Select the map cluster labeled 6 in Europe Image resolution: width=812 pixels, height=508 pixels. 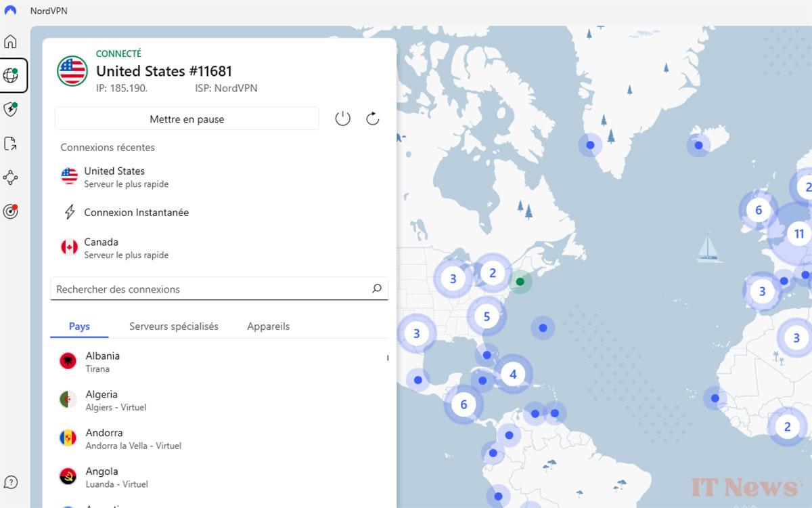759,210
